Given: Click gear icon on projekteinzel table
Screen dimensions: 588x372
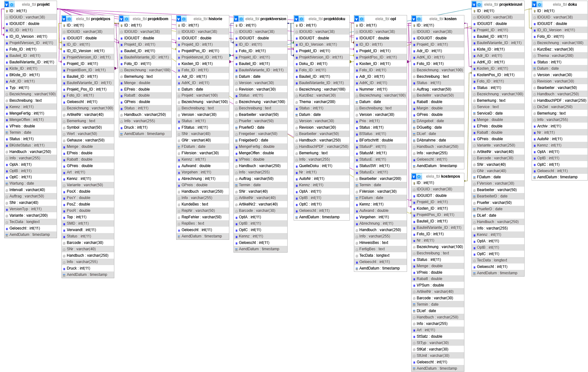Looking at the screenshot, I should (x=479, y=4).
